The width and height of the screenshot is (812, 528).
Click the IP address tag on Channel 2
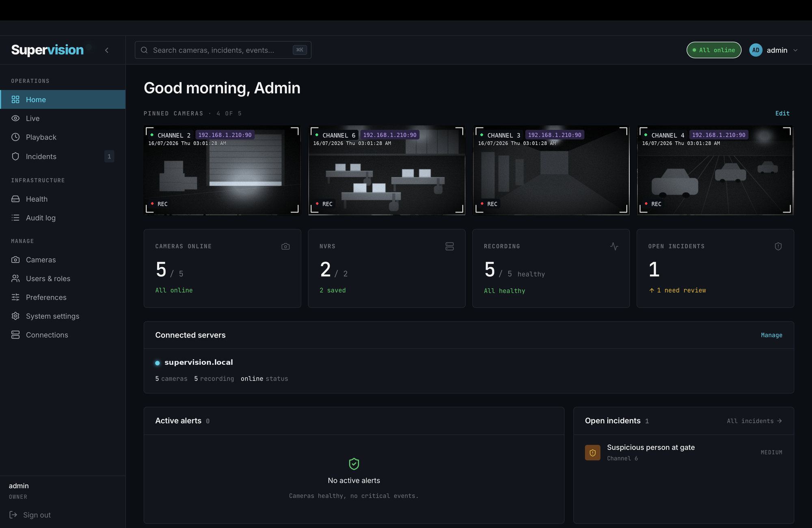pyautogui.click(x=225, y=135)
